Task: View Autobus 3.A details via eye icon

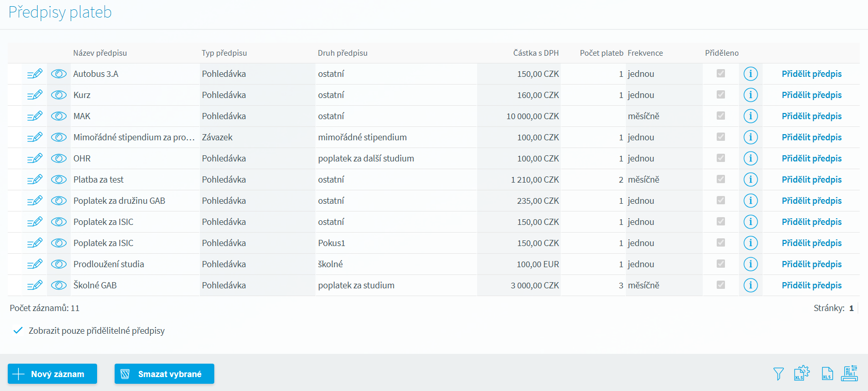Action: pyautogui.click(x=59, y=74)
